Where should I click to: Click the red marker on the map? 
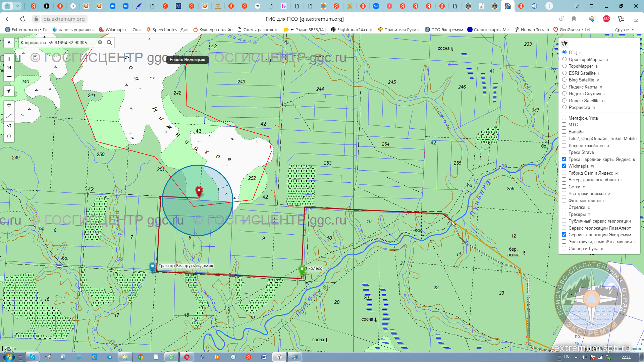point(199,191)
